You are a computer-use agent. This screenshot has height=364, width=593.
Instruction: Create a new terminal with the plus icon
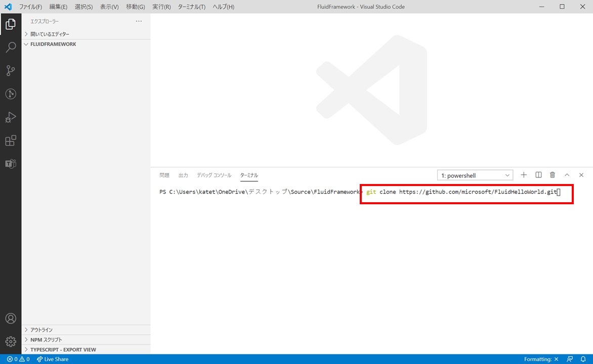pos(523,175)
